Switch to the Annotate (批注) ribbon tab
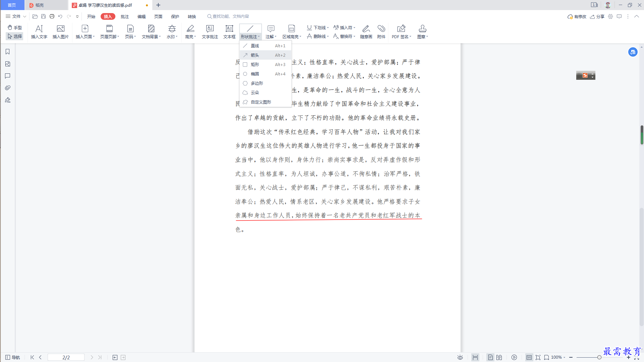 (125, 16)
